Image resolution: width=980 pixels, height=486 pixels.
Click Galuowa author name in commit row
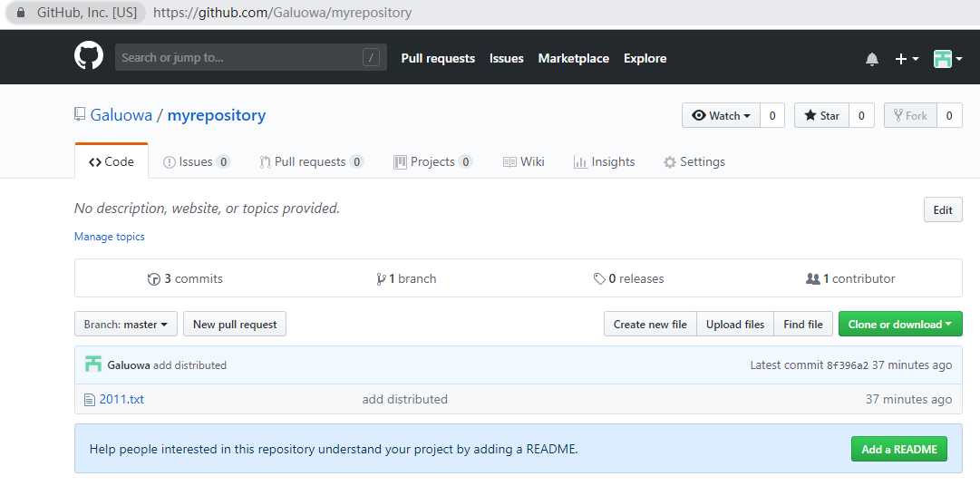129,365
